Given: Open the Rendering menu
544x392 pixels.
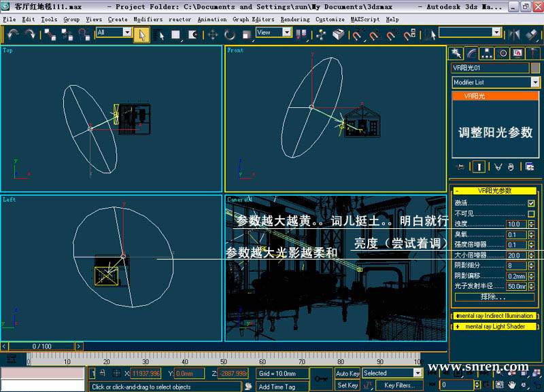Looking at the screenshot, I should [294, 20].
